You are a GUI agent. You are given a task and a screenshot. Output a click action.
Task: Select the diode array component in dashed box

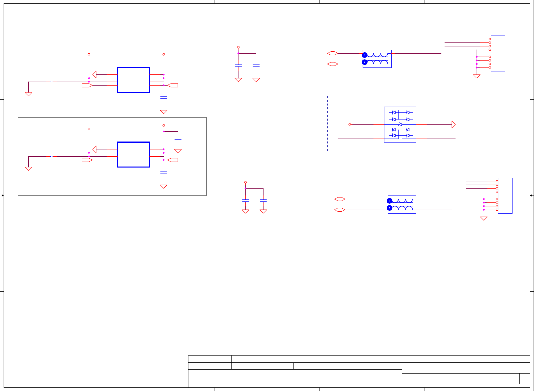point(400,124)
